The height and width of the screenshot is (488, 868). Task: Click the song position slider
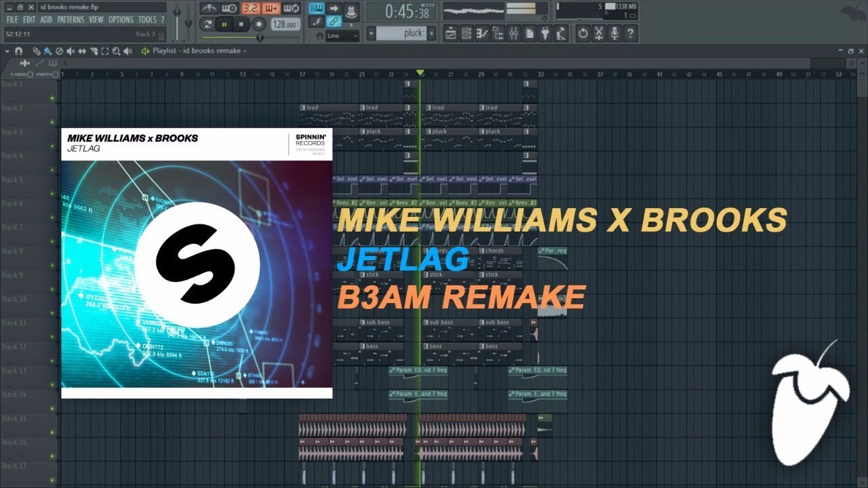(250, 37)
